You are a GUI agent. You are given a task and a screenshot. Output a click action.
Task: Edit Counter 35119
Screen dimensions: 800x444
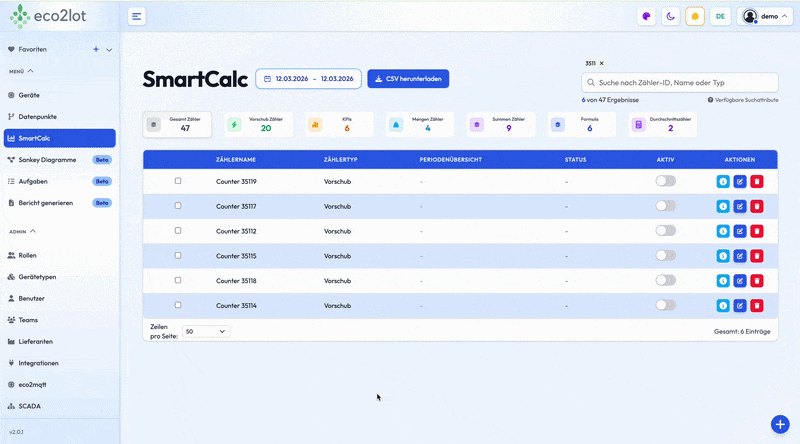tap(740, 181)
